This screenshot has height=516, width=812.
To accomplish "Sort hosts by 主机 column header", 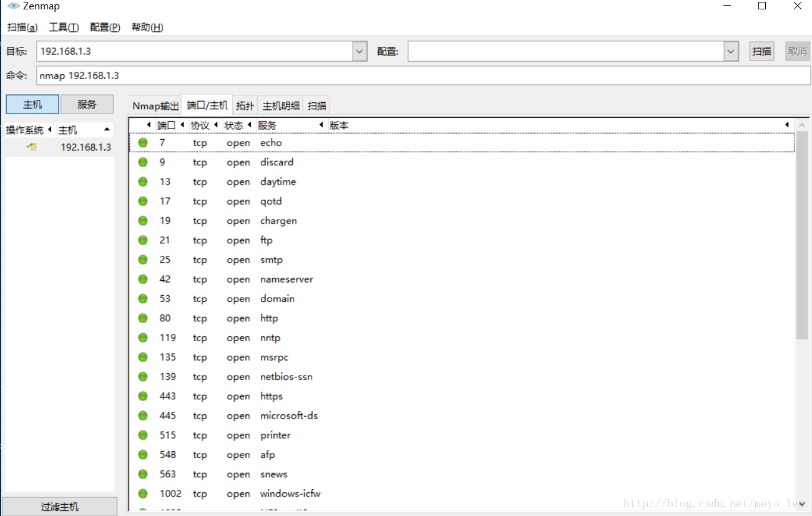I will (84, 130).
